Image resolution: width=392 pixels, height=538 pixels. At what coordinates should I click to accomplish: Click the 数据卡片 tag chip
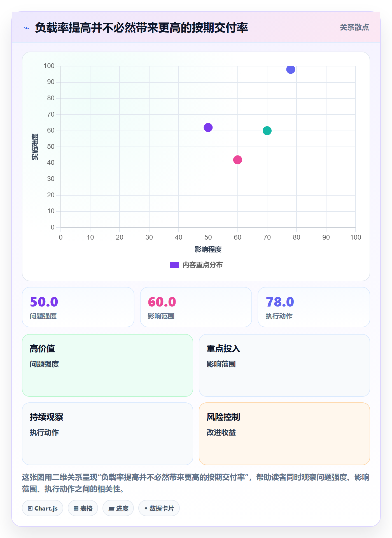click(x=159, y=508)
